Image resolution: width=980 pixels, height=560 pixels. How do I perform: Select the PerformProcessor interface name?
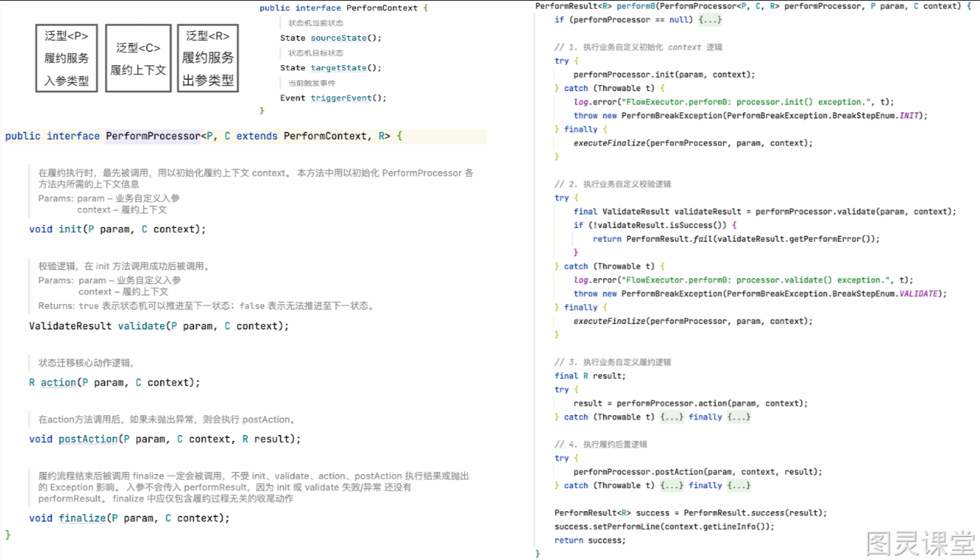click(x=153, y=136)
